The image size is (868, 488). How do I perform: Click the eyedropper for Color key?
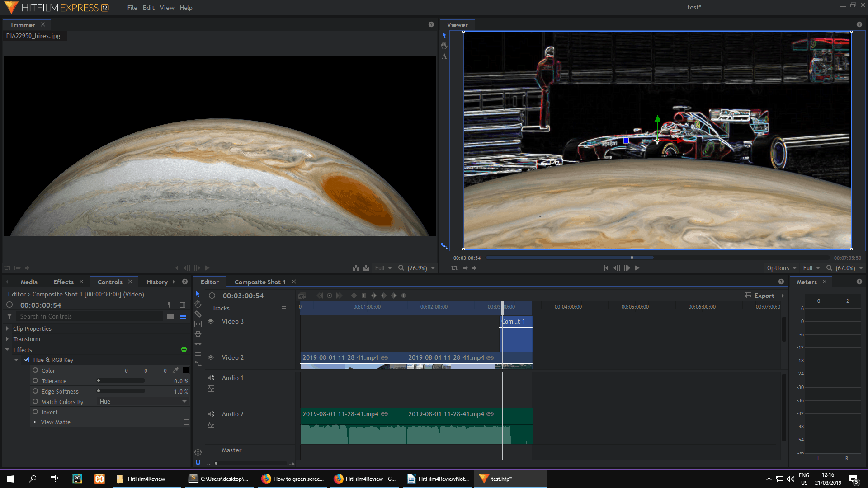click(x=175, y=371)
